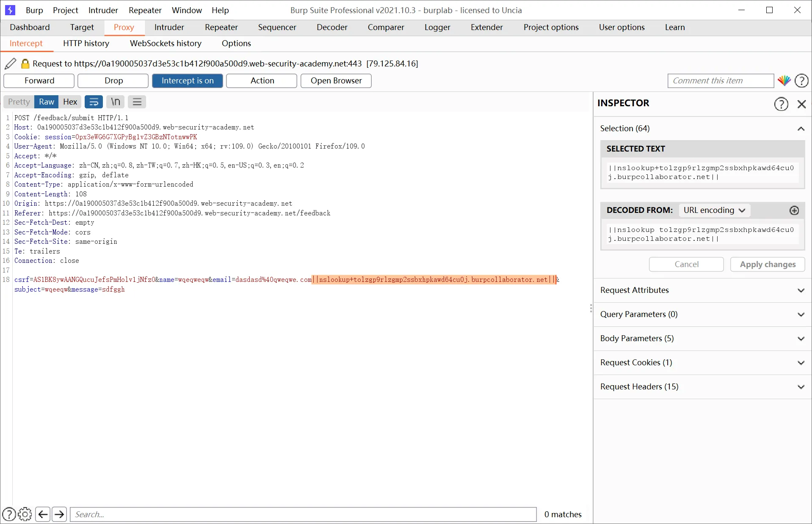This screenshot has height=524, width=812.
Task: Switch to the Comparer tab
Action: coord(386,27)
